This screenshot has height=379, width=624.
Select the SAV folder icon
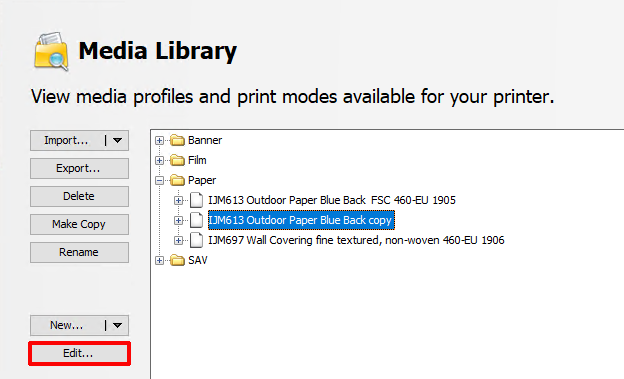coord(177,260)
